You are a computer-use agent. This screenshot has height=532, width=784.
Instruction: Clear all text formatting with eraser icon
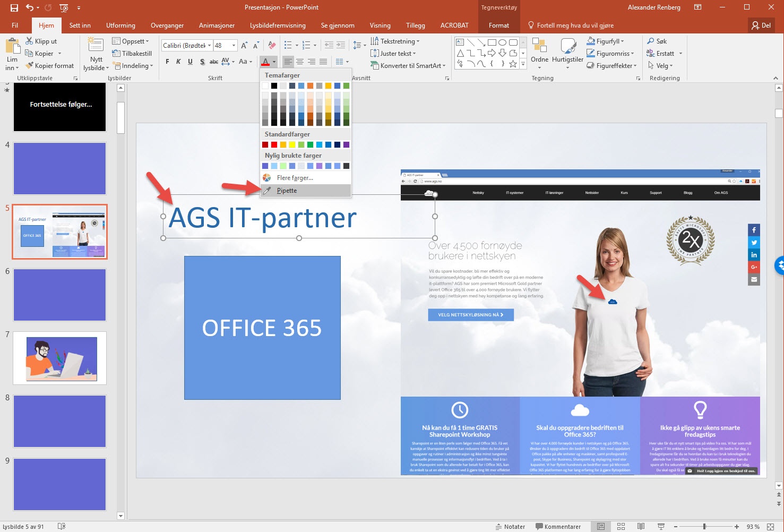272,46
